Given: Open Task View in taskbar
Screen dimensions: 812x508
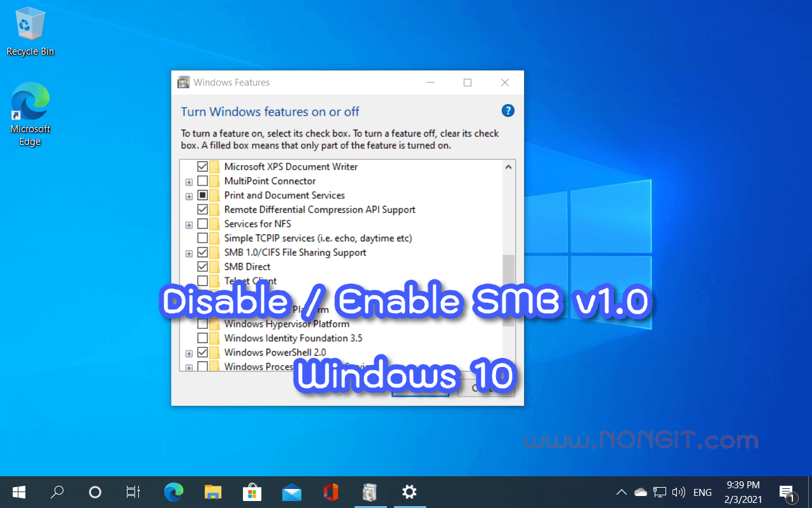Looking at the screenshot, I should [x=133, y=492].
